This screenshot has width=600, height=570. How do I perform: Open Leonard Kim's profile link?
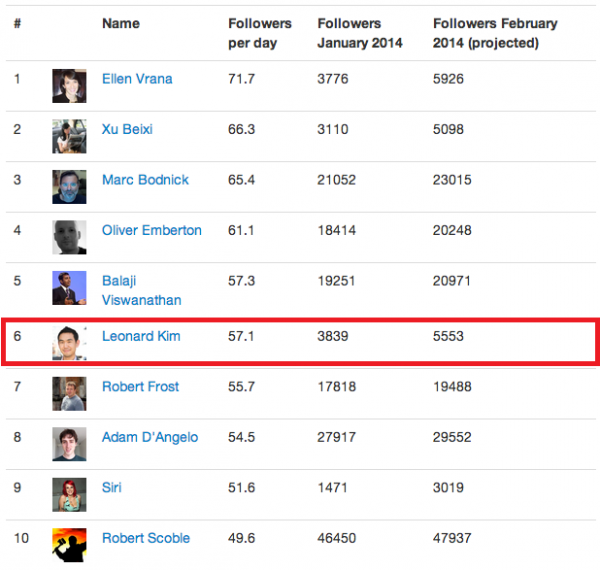click(141, 336)
